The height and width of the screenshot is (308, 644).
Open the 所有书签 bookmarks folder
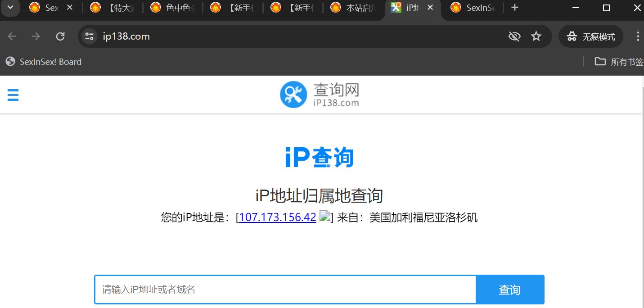619,62
